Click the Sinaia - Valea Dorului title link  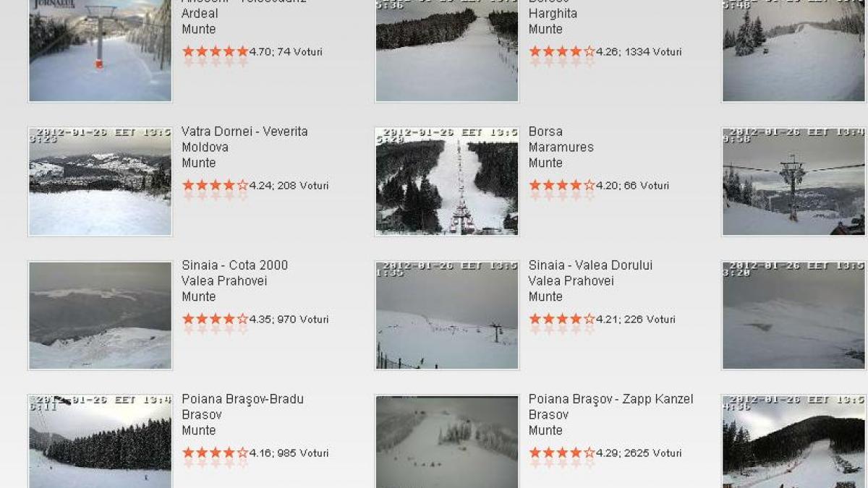tap(590, 265)
